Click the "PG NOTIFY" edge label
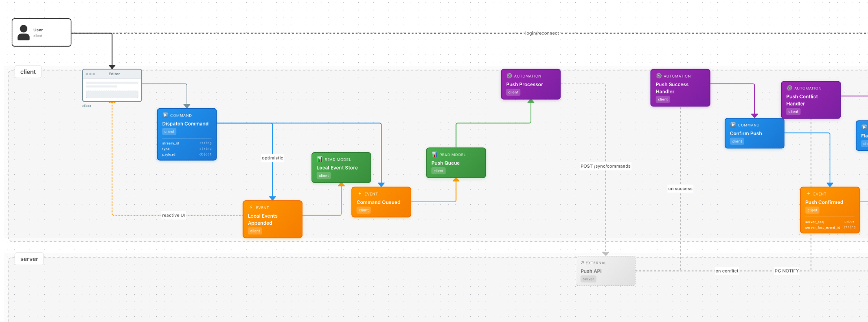 click(786, 271)
